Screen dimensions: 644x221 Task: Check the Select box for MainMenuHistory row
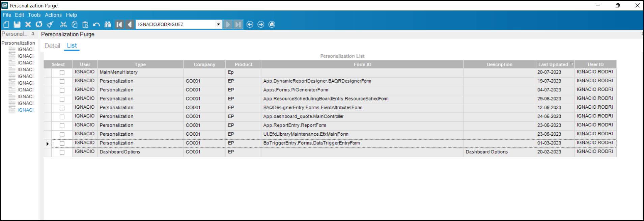click(x=62, y=73)
